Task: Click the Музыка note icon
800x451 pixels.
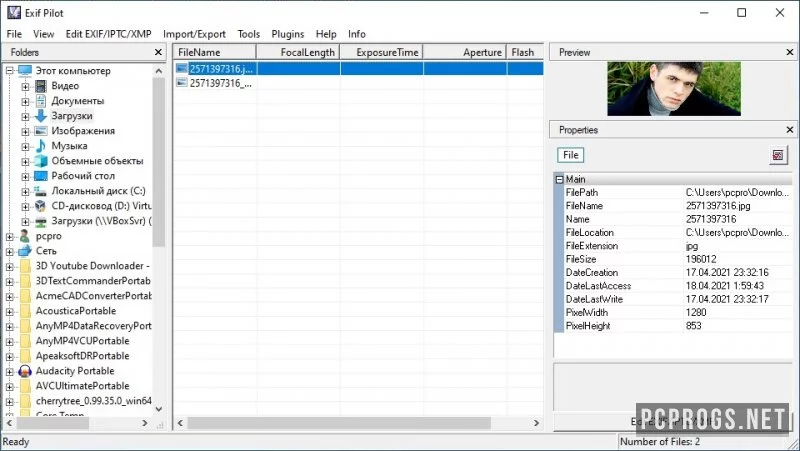Action: pyautogui.click(x=41, y=146)
